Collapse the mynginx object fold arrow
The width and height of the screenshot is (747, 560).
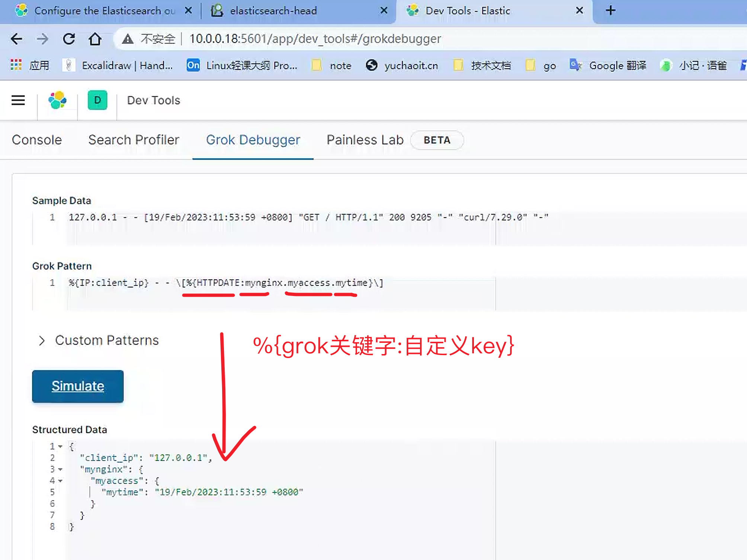pyautogui.click(x=60, y=469)
